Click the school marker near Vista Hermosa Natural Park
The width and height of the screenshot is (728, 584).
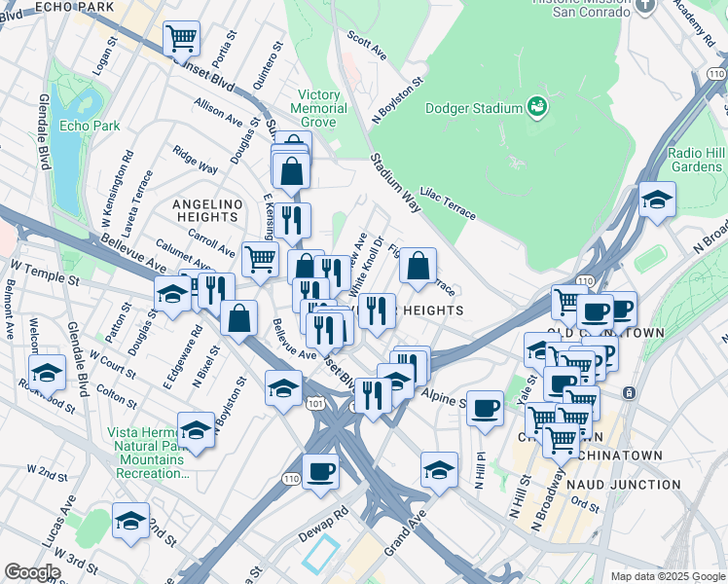(197, 429)
